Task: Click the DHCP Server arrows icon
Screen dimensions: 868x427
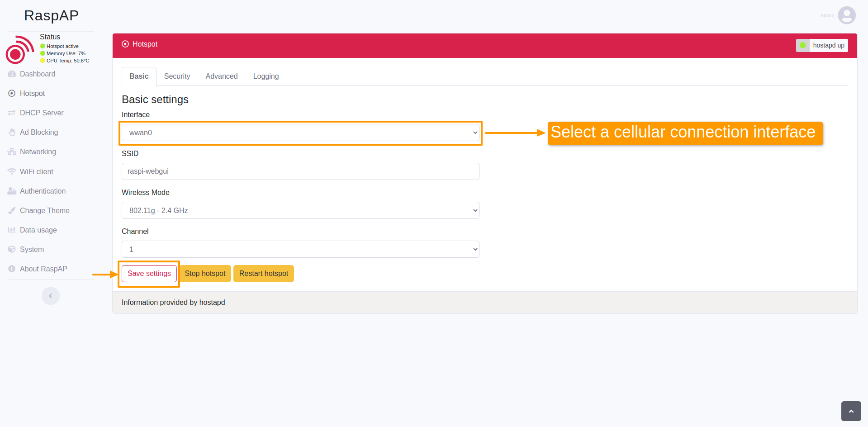Action: point(12,113)
